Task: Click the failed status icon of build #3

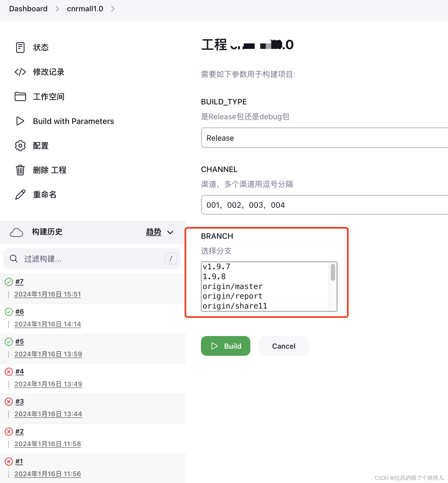Action: point(9,401)
